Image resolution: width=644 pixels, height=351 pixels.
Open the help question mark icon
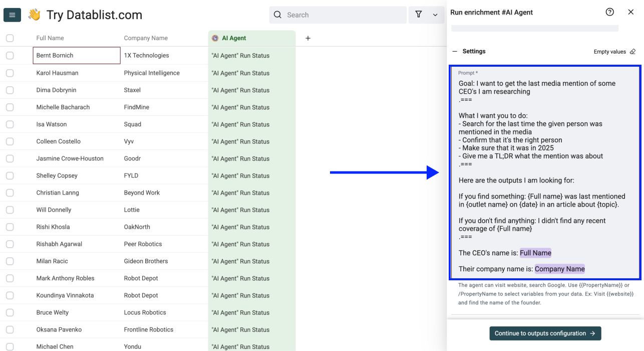pyautogui.click(x=609, y=12)
